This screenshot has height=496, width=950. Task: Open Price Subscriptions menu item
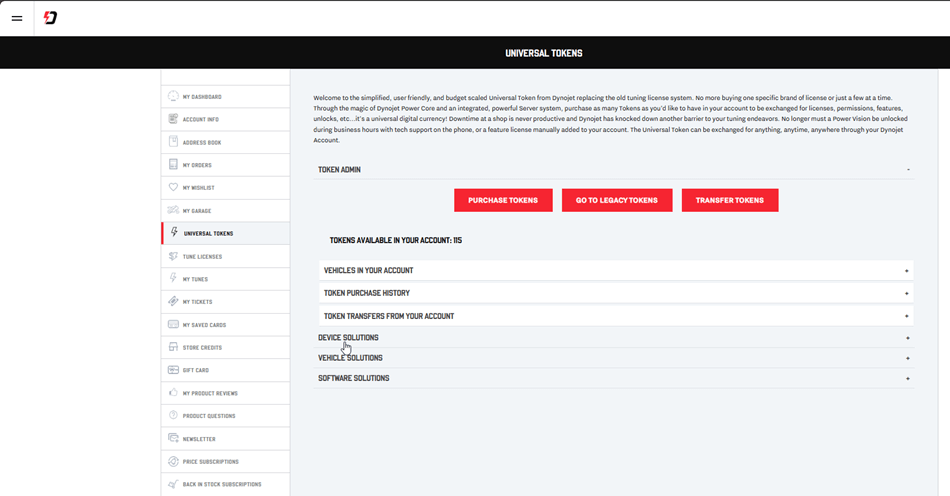[x=225, y=461]
